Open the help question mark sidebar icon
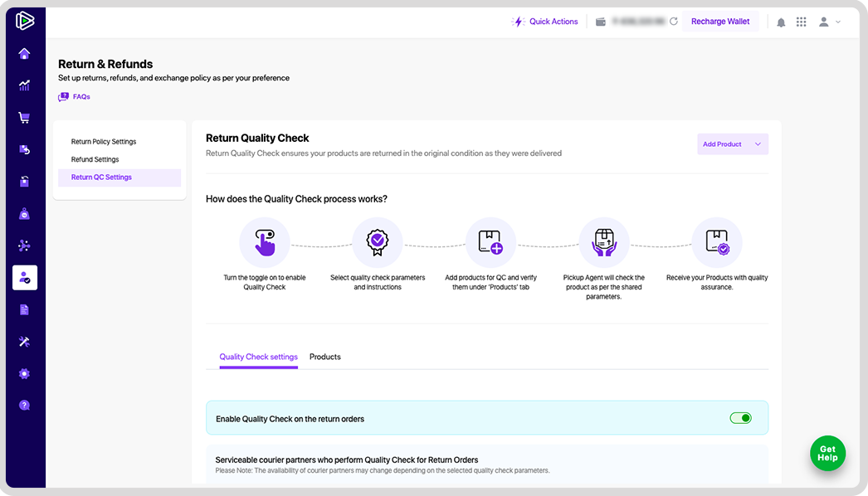 pyautogui.click(x=24, y=406)
